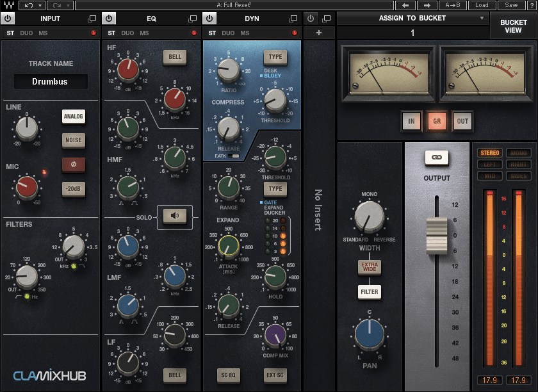The height and width of the screenshot is (392, 538).
Task: Click the LMF blue gain knob
Action: pos(128,246)
